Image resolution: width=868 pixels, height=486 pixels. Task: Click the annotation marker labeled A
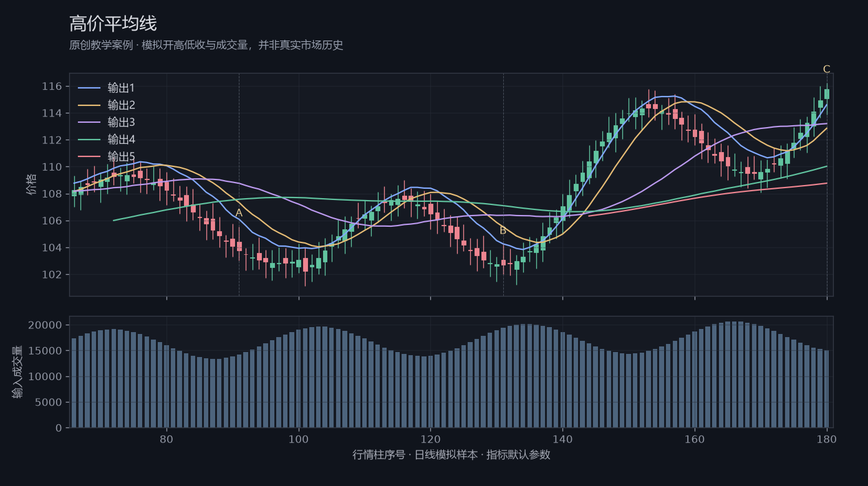(x=239, y=213)
